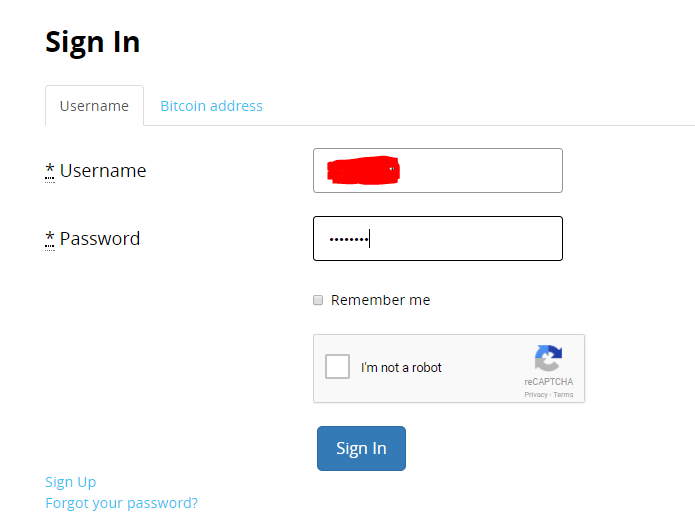
Task: Focus the Password input field
Action: click(437, 239)
